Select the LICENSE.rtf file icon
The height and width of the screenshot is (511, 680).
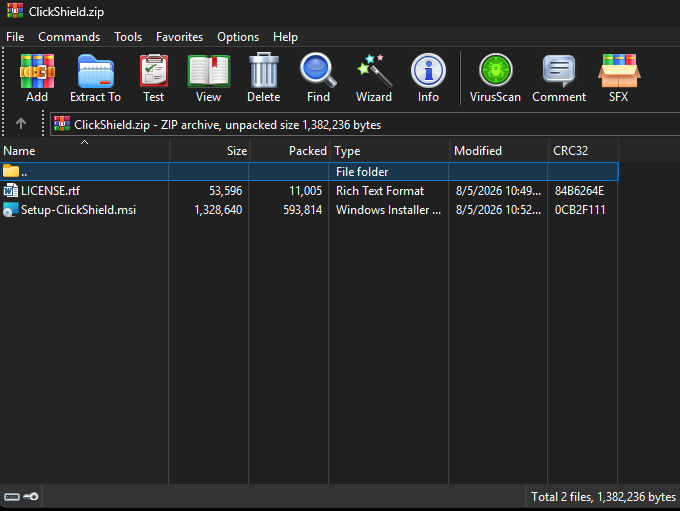pyautogui.click(x=10, y=190)
